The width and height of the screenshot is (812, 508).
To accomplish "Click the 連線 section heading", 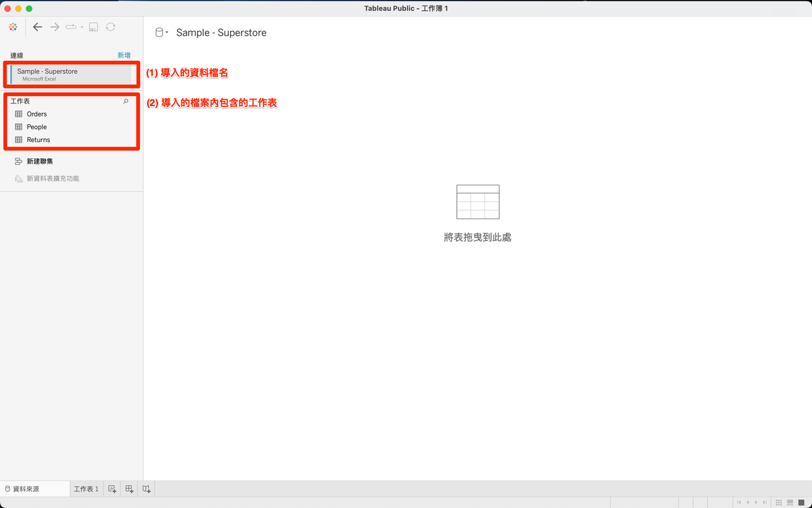I will click(17, 55).
